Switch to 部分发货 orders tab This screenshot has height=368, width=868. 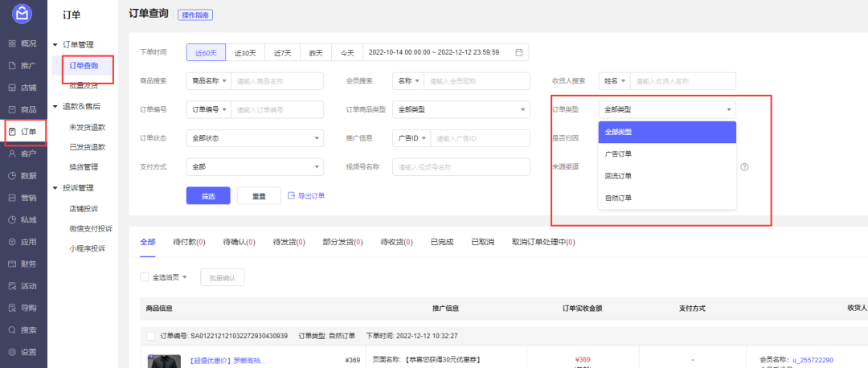tap(342, 242)
